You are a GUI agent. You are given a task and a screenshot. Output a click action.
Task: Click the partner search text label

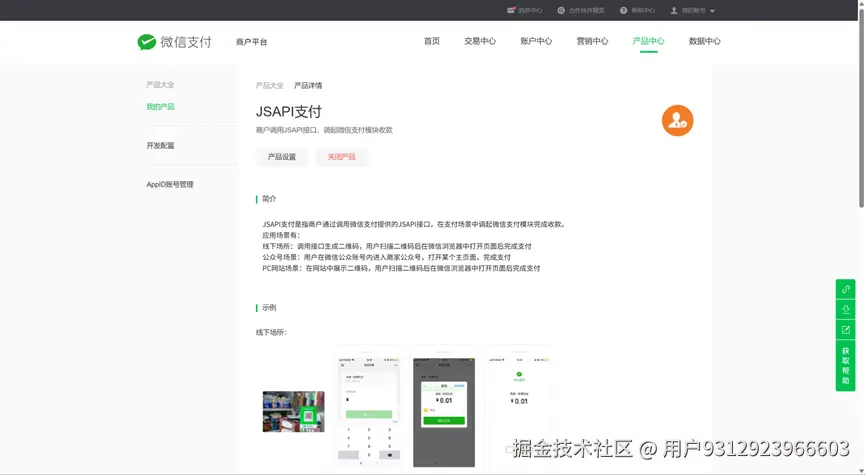click(x=586, y=10)
